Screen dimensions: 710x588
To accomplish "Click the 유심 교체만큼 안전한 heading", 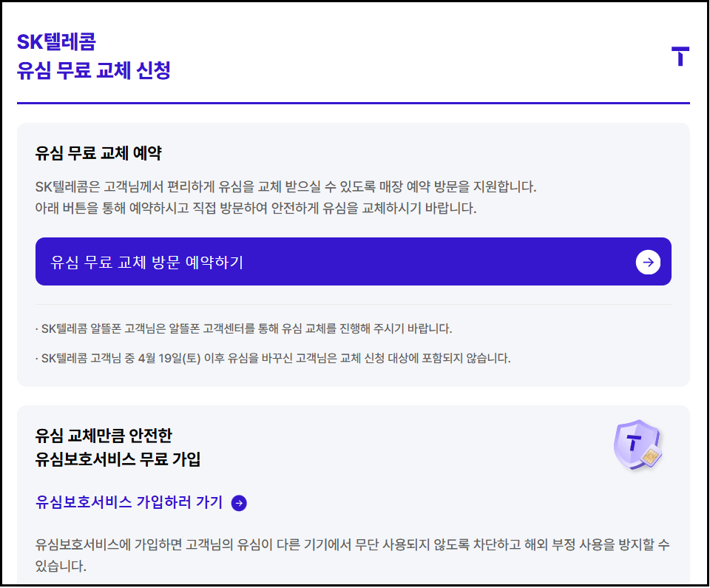I will tap(104, 436).
